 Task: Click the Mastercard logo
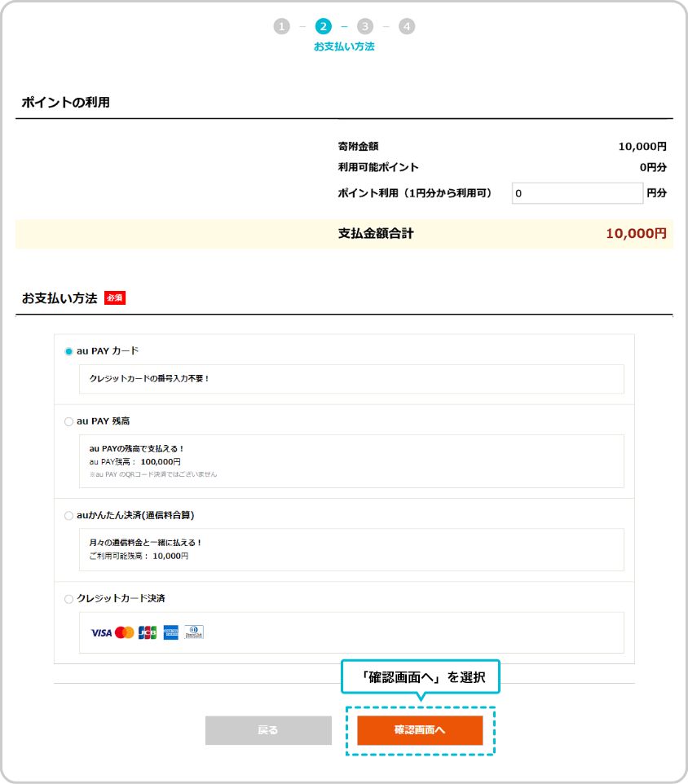[125, 632]
